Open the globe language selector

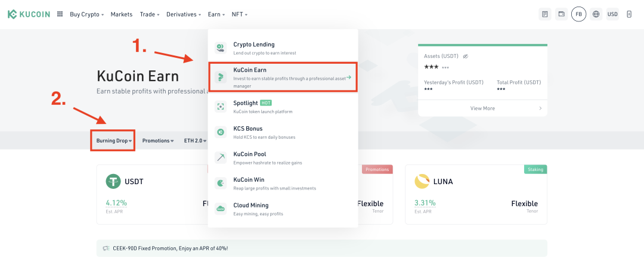pos(596,14)
